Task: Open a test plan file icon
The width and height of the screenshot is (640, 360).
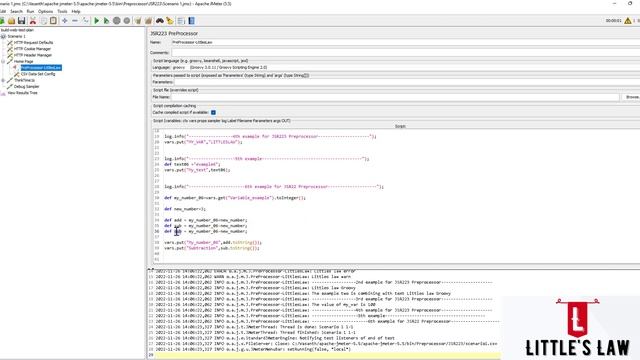Action: pyautogui.click(x=11, y=21)
